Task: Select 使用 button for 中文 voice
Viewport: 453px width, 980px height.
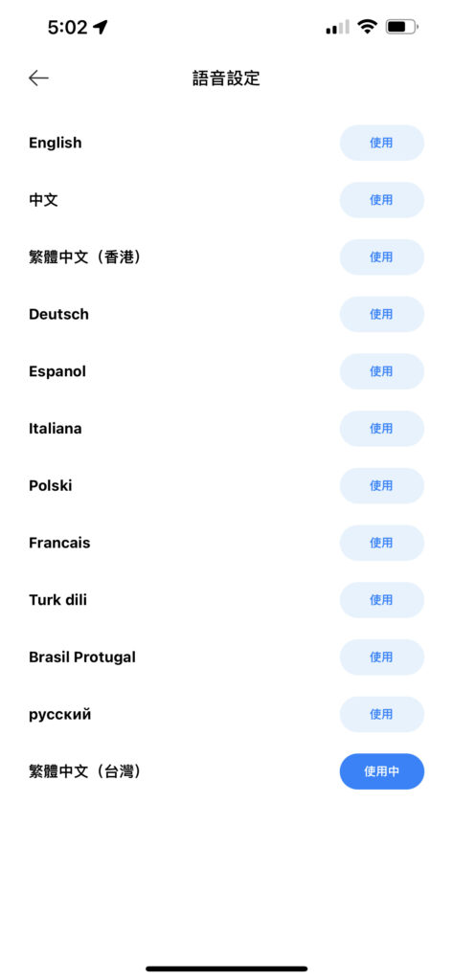Action: 382,200
